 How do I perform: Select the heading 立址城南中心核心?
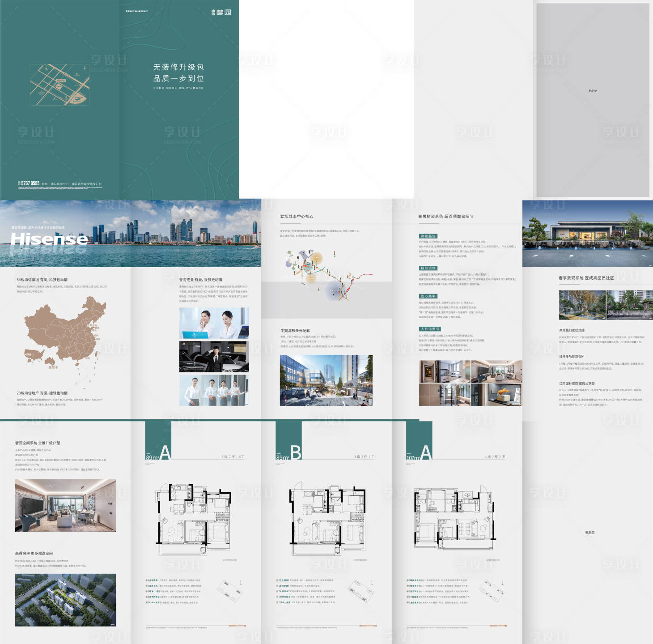(297, 216)
